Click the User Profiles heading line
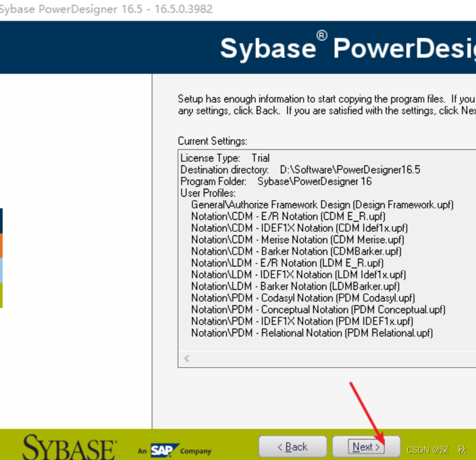The width and height of the screenshot is (476, 460). (x=208, y=193)
